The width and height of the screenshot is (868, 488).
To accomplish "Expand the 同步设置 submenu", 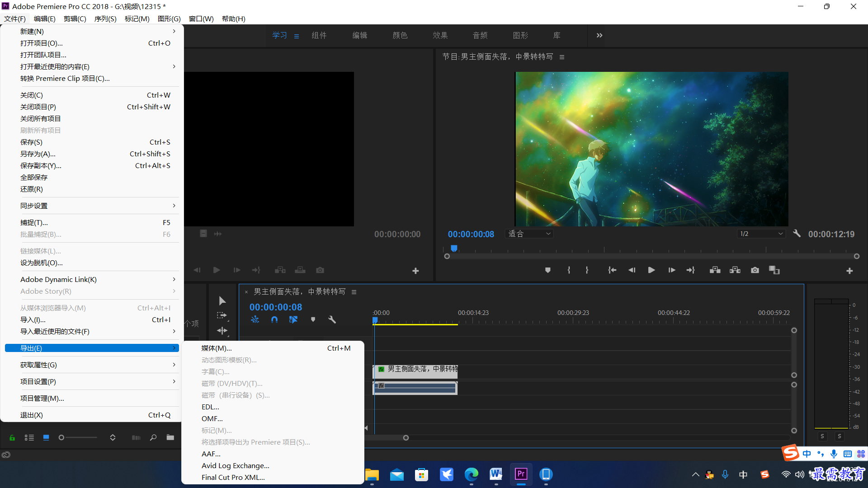I will (92, 206).
